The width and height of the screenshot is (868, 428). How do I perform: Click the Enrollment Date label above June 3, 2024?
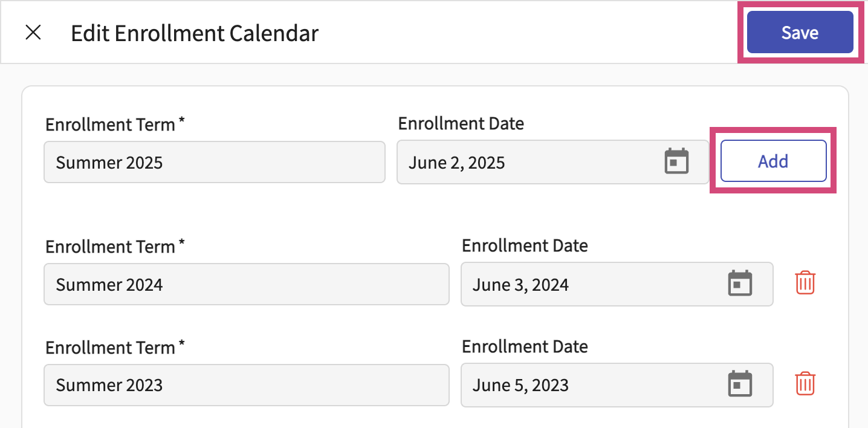tap(525, 245)
